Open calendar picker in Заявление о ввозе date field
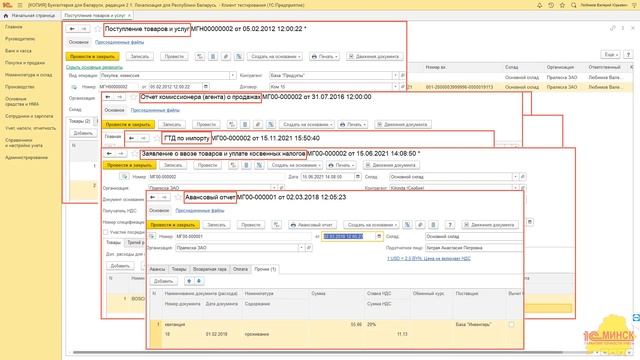This screenshot has width=640, height=360. (358, 176)
